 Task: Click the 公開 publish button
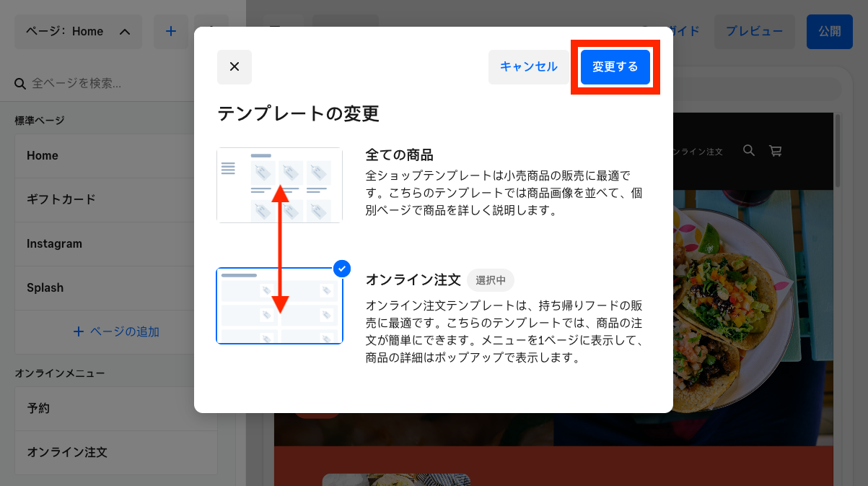[830, 32]
